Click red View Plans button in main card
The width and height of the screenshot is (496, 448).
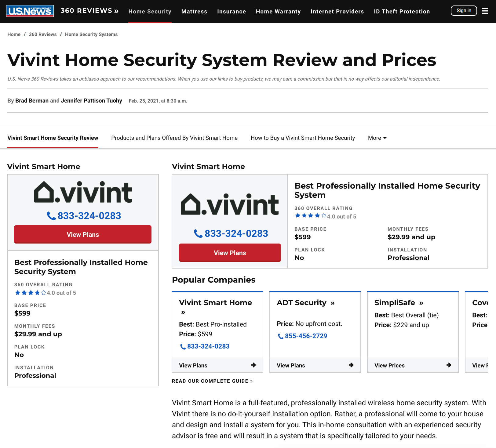tap(230, 253)
